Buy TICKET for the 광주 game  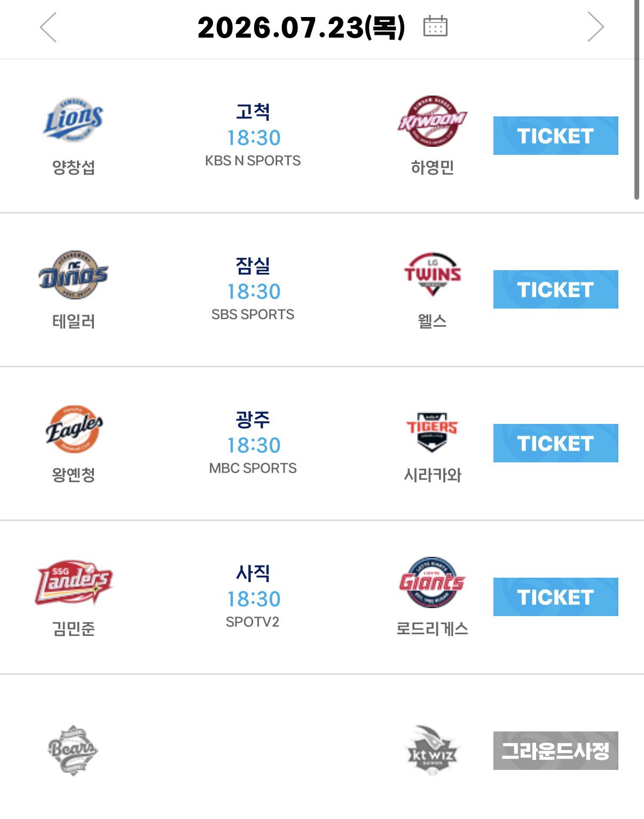(556, 443)
